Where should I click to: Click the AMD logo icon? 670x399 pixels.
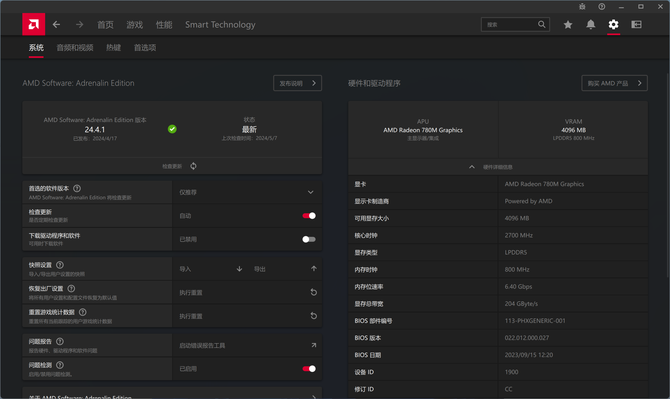coord(33,24)
